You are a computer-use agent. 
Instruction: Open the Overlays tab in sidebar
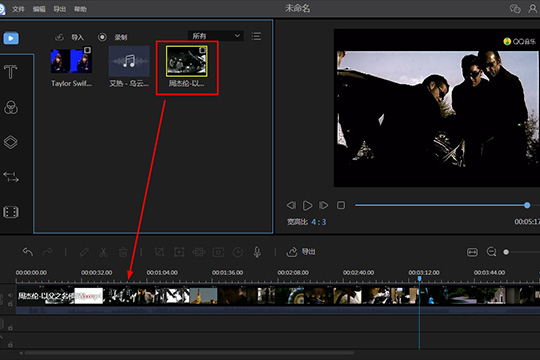[x=11, y=142]
